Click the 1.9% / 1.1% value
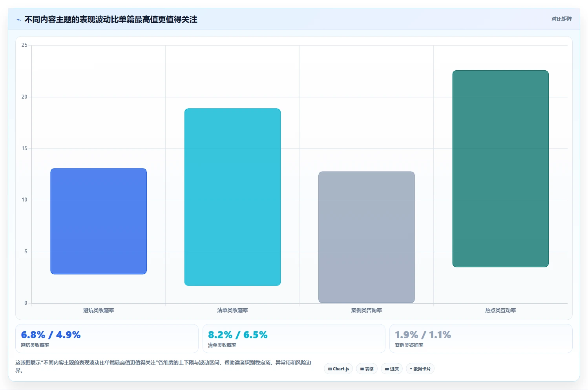Image resolution: width=588 pixels, height=390 pixels. click(423, 335)
